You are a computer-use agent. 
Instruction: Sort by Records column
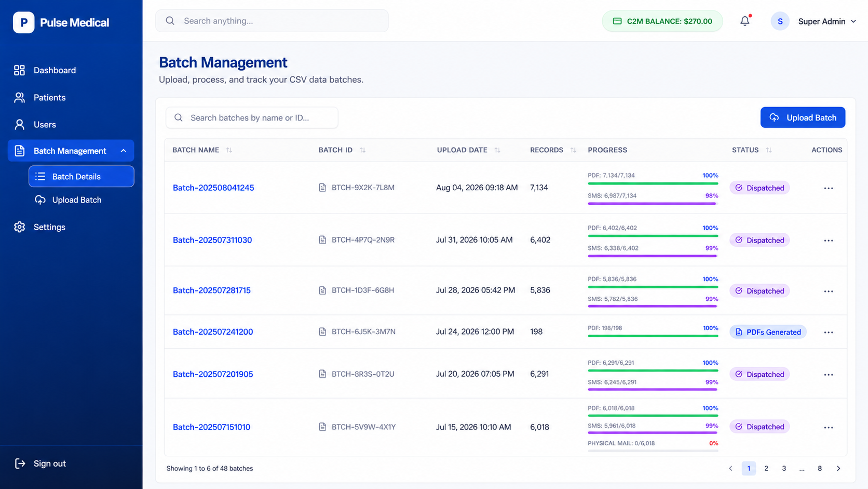[573, 150]
